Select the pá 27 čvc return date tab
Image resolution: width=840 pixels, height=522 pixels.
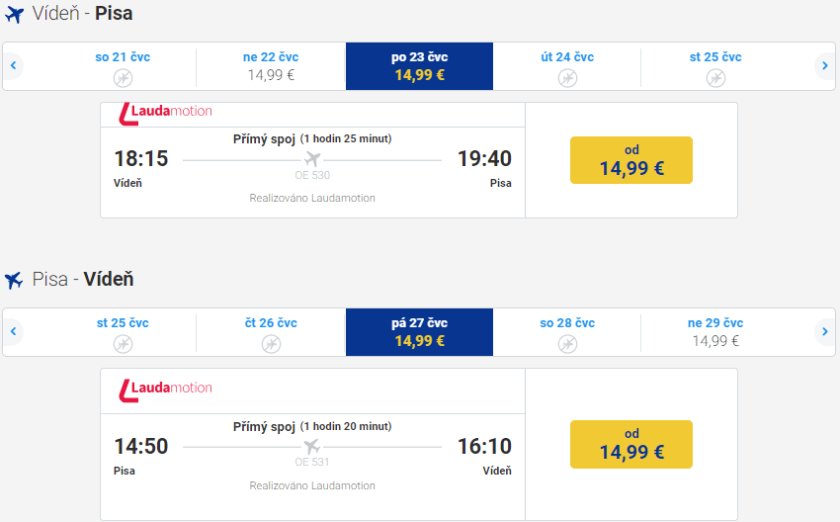tap(419, 332)
